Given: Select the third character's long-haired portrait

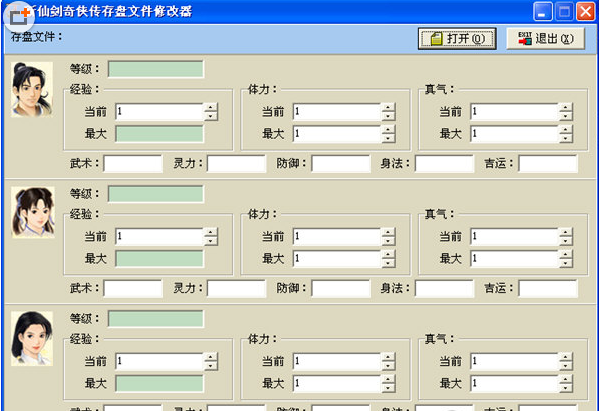Looking at the screenshot, I should click(32, 338).
